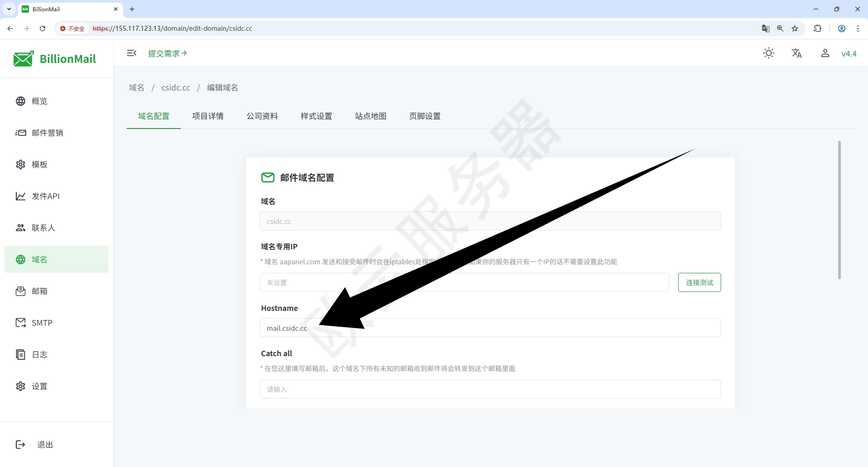Viewport: 868px width, 467px height.
Task: Switch to the 样式设置 tab
Action: [x=316, y=116]
